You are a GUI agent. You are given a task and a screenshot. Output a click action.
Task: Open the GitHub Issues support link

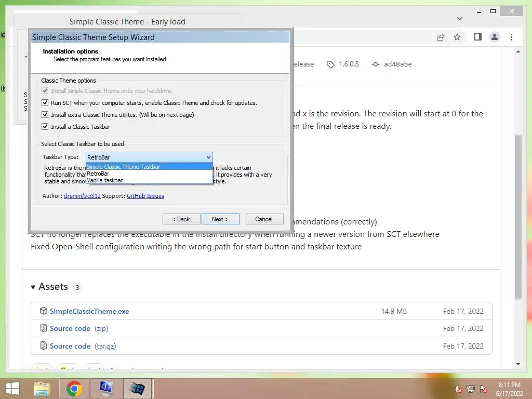point(145,196)
